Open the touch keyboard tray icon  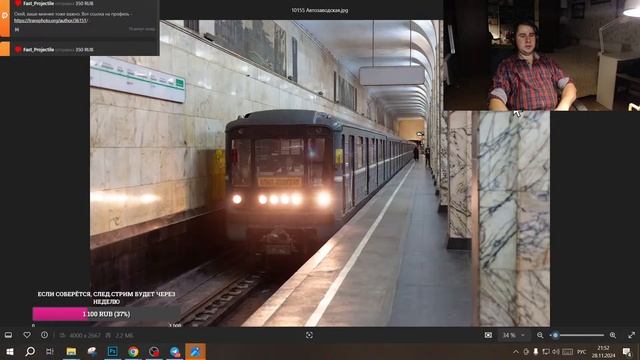click(567, 351)
